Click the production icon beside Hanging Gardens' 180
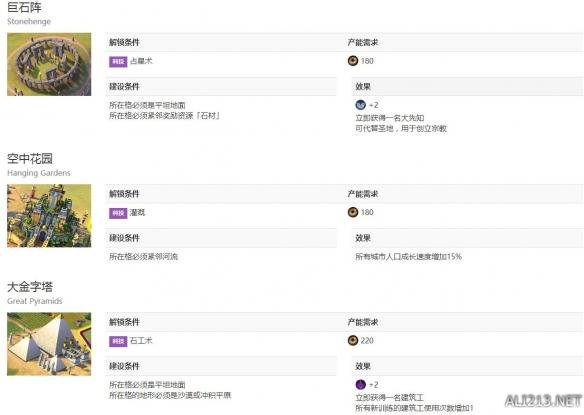The width and height of the screenshot is (584, 415). [353, 212]
